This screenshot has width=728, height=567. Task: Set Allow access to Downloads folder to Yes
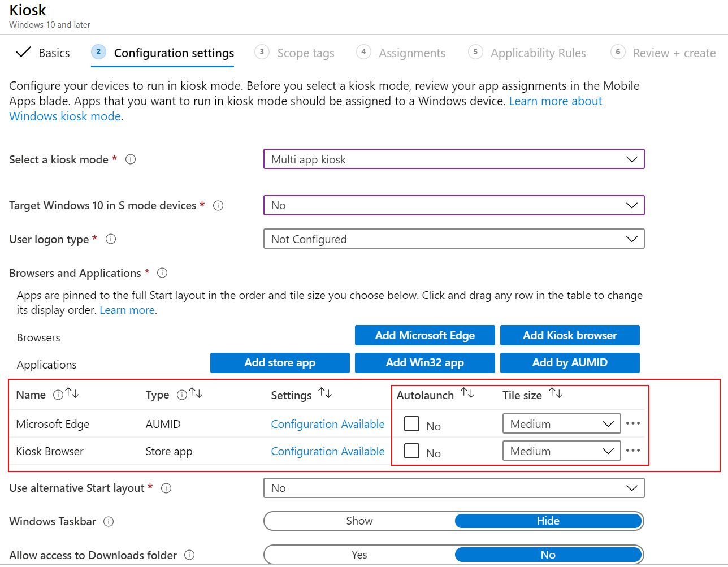pyautogui.click(x=359, y=555)
